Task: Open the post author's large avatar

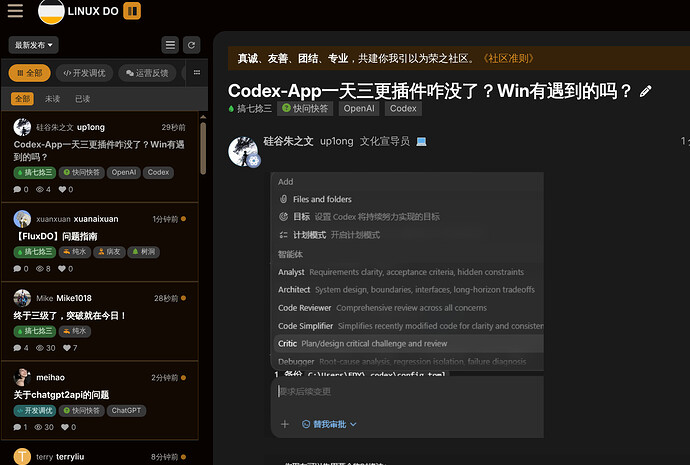Action: 243,151
